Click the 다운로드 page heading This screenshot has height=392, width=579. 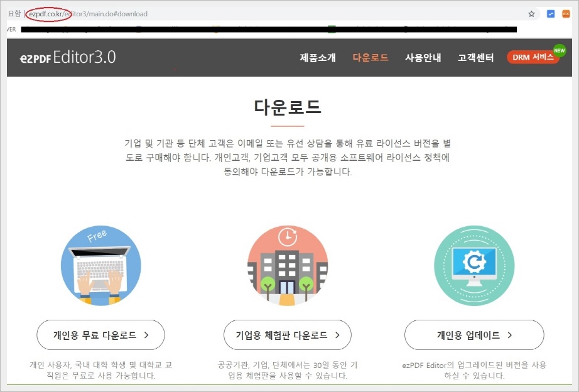click(287, 107)
